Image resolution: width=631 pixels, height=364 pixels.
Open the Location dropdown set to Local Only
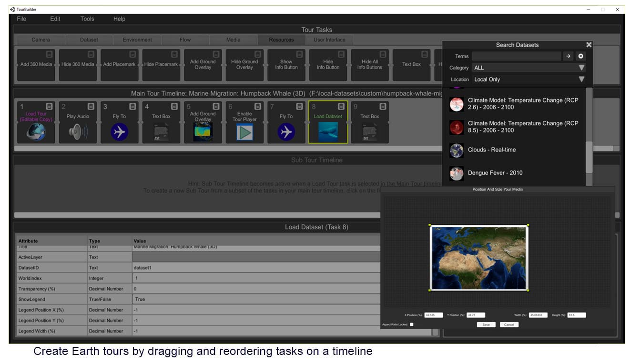[529, 80]
